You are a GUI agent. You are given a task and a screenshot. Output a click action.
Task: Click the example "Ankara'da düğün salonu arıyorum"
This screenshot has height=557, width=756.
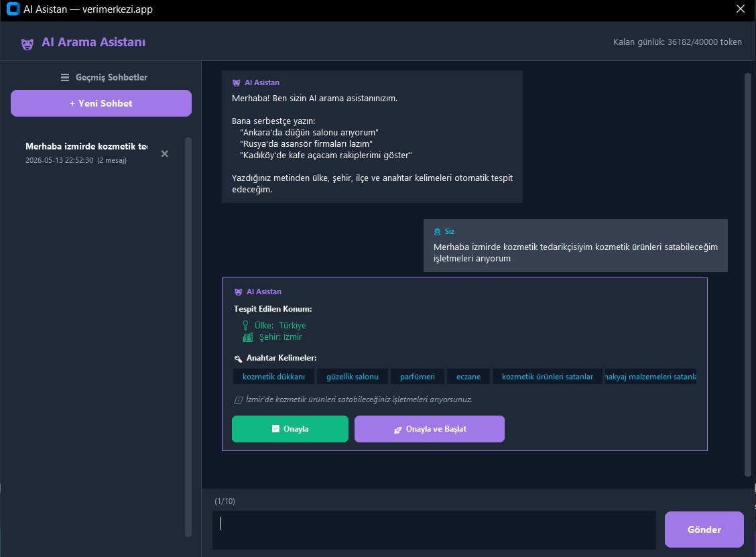[309, 132]
